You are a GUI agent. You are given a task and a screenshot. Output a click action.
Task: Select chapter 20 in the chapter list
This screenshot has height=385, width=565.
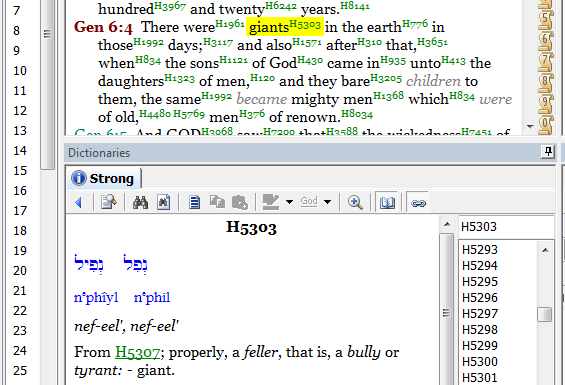[20, 271]
